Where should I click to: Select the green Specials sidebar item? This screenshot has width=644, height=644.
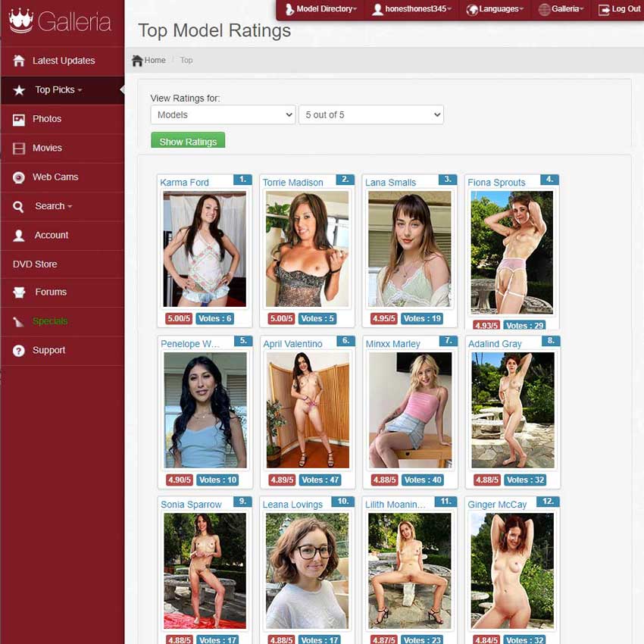coord(50,321)
